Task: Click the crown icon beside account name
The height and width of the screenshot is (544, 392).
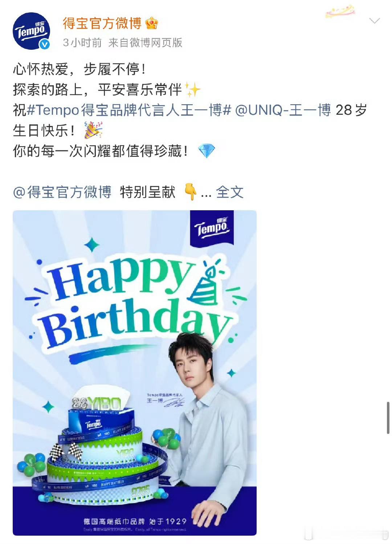Action: [152, 24]
